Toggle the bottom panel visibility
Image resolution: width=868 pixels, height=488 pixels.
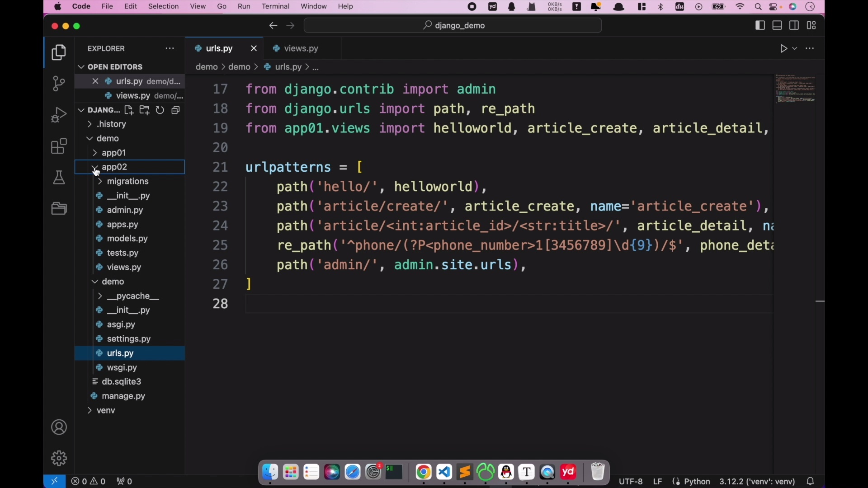777,25
